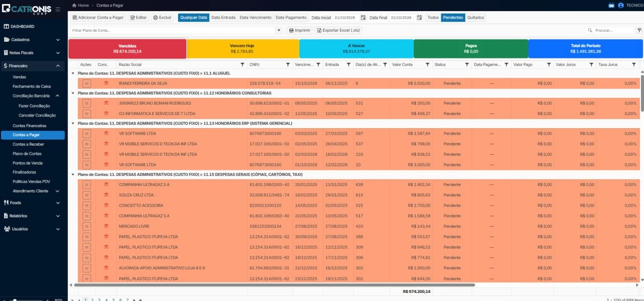Filter the Dia(s) de Atraso column

click(385, 65)
